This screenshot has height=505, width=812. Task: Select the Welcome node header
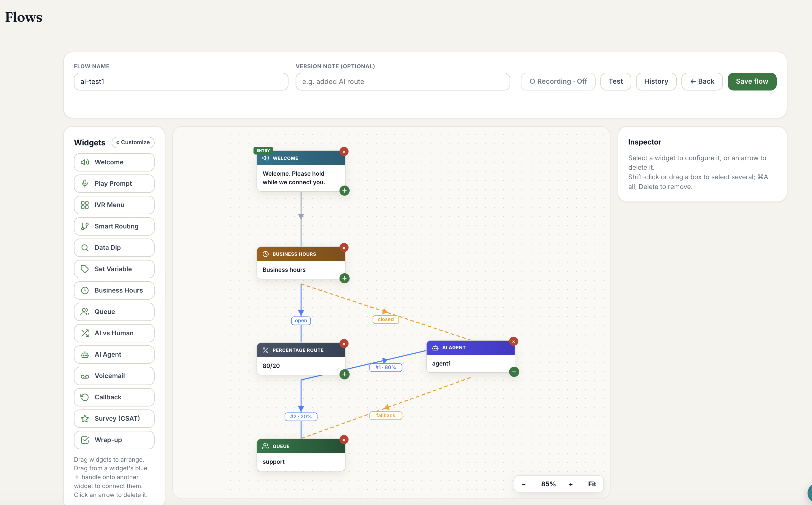tap(301, 158)
